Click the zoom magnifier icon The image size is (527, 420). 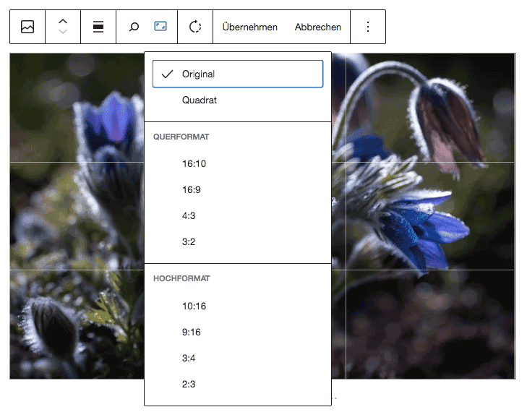(x=134, y=27)
